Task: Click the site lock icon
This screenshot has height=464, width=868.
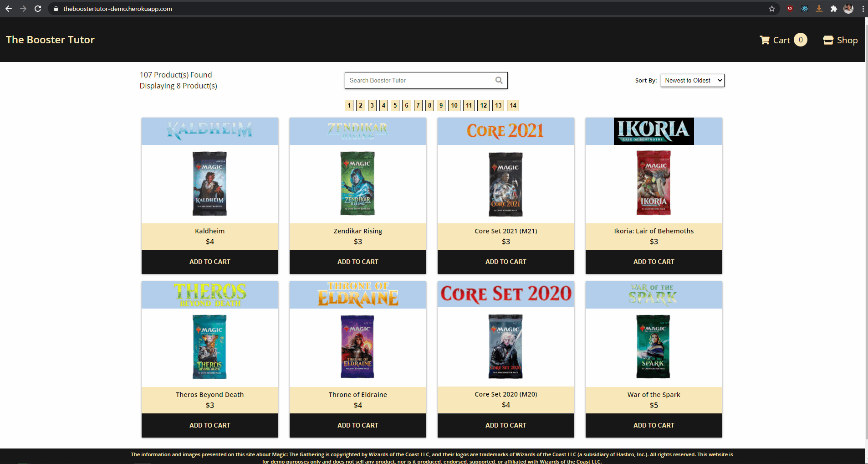Action: [56, 9]
